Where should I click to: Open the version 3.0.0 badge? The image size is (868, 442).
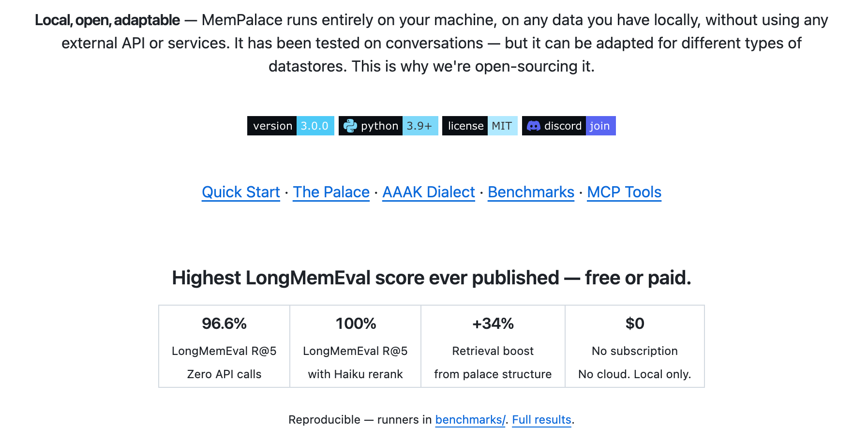click(291, 126)
